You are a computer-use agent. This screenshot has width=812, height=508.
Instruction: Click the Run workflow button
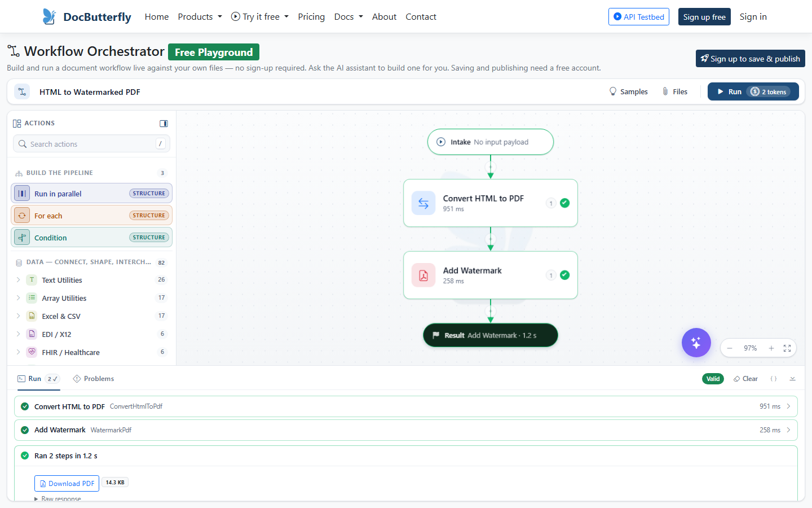(753, 91)
